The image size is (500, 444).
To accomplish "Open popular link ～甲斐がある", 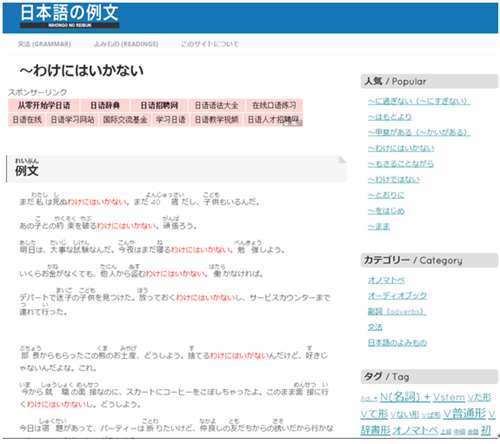I will pyautogui.click(x=419, y=132).
